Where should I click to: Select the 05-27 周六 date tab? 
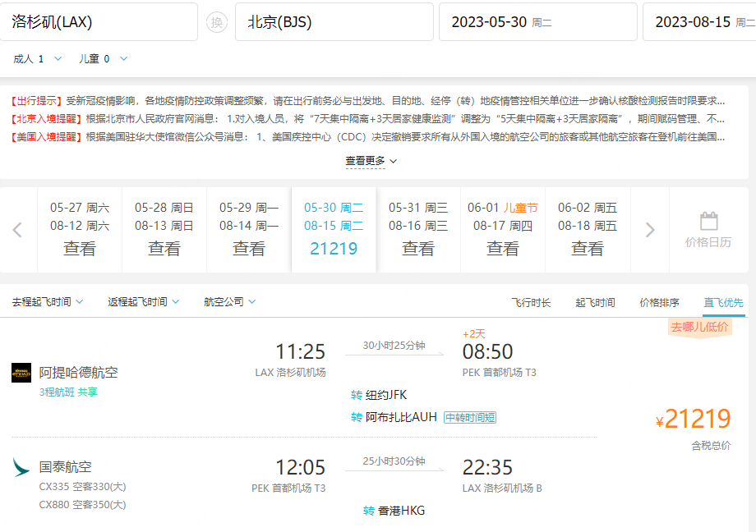80,230
